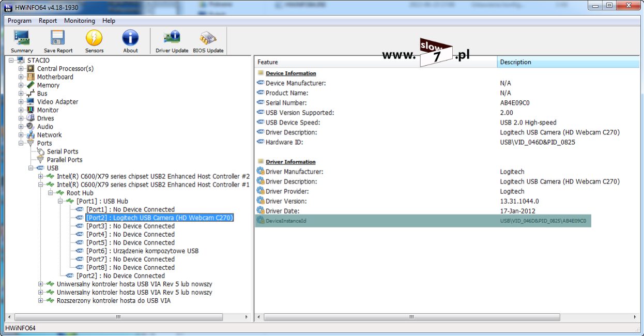Expand the Motherboard node
The image size is (644, 336).
point(21,77)
